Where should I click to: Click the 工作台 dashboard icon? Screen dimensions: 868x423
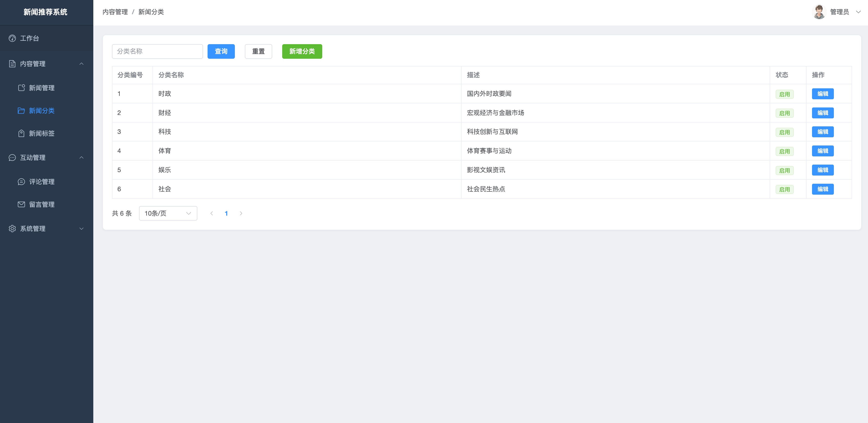pos(13,38)
